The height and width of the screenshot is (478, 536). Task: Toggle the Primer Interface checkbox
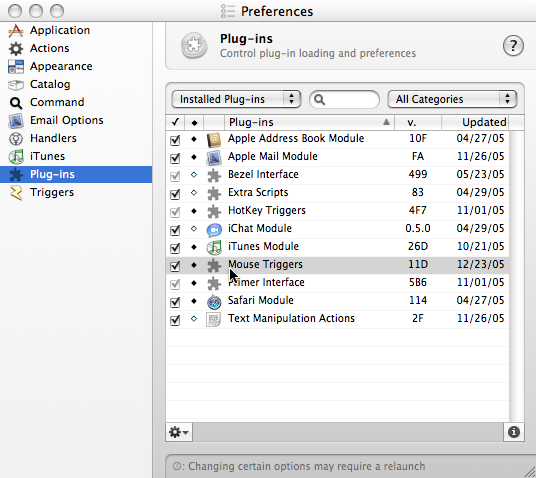tap(175, 284)
